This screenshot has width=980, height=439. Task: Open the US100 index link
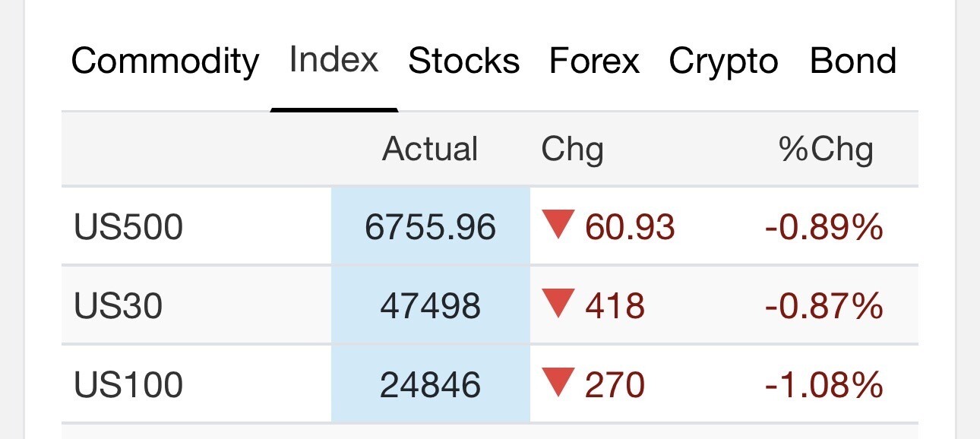coord(128,385)
